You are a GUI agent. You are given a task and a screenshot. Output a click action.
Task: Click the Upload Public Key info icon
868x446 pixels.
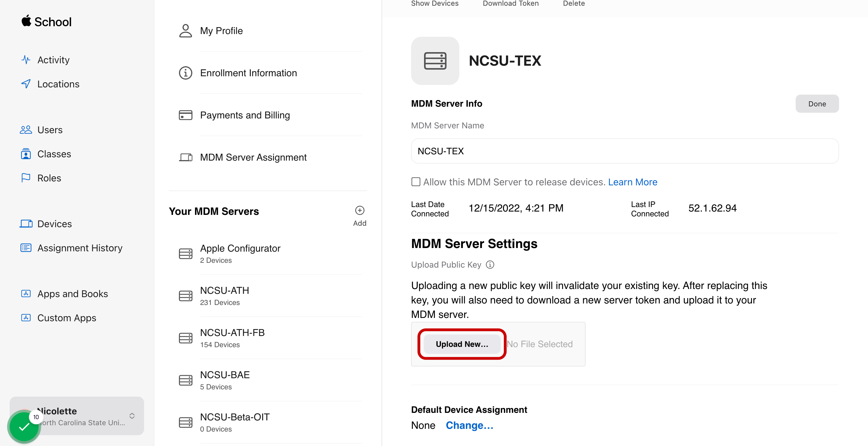490,265
